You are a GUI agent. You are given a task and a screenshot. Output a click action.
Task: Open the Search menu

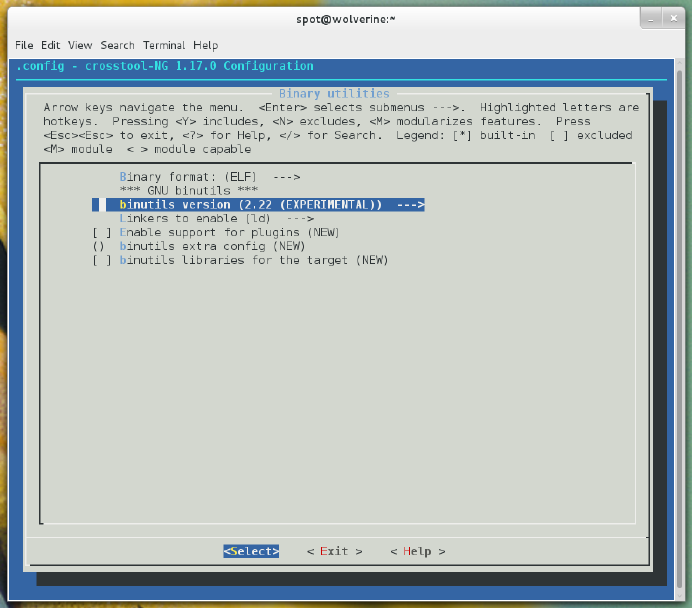point(117,45)
